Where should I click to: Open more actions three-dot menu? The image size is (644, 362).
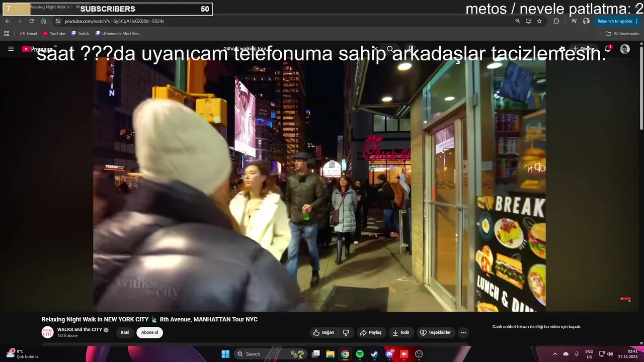(x=463, y=332)
